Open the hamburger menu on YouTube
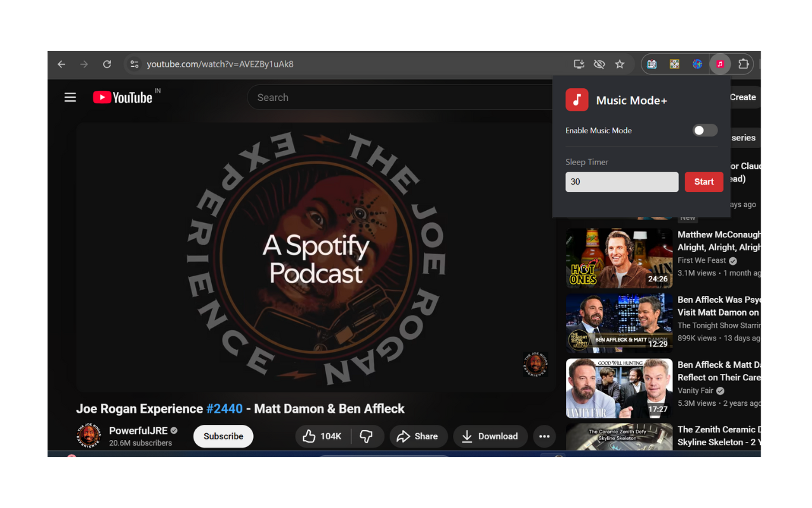This screenshot has width=812, height=508. click(70, 97)
